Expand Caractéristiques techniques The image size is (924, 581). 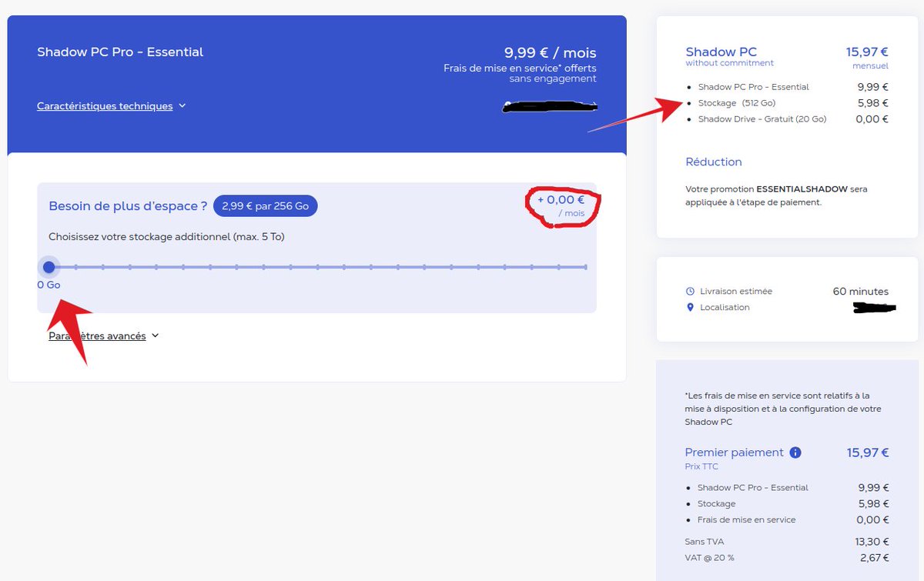(105, 106)
